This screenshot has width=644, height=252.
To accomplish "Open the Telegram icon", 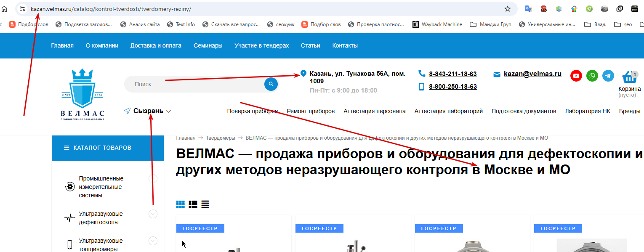I will [x=608, y=76].
